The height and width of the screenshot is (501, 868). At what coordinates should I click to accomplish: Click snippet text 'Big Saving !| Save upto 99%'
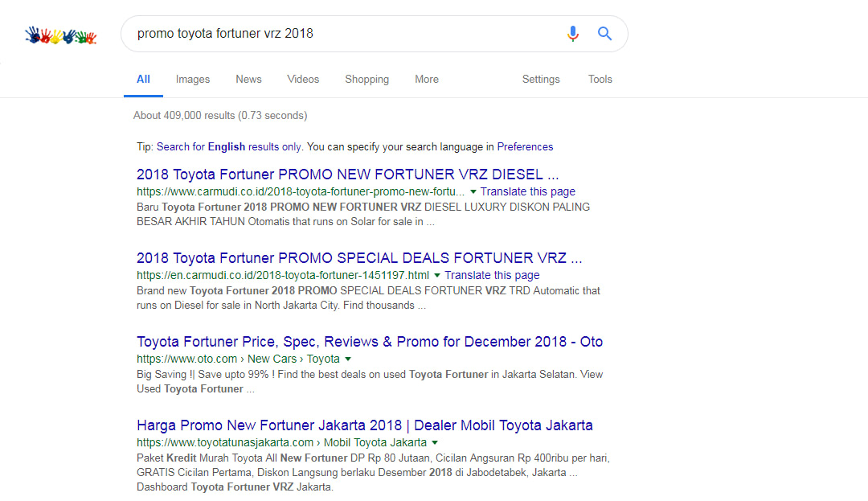[203, 374]
